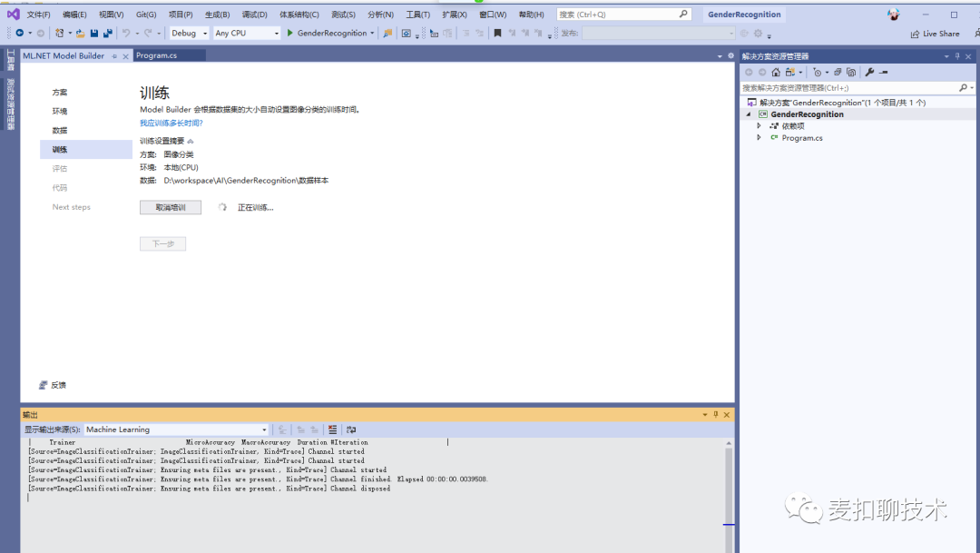Screen dimensions: 980x553
Task: Open document tabs overflow dropdown arrow
Action: pyautogui.click(x=720, y=56)
